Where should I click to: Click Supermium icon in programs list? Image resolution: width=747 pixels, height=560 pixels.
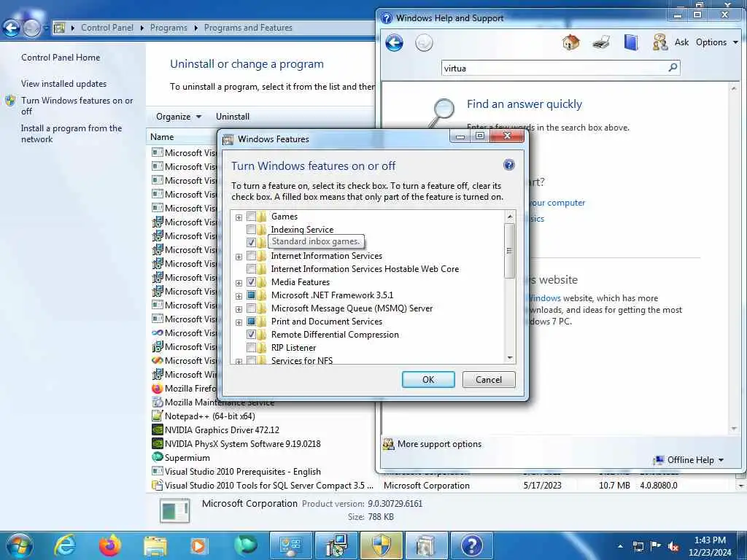(158, 457)
